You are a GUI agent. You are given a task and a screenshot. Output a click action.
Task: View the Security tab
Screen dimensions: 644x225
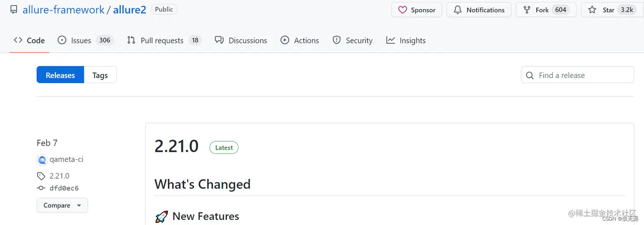(x=359, y=40)
